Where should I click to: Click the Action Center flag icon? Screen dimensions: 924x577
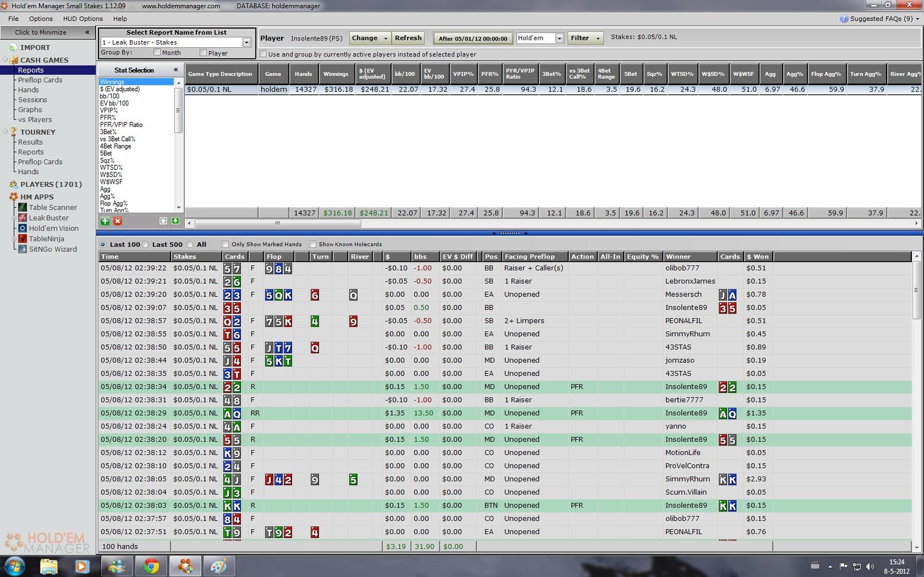click(x=843, y=566)
